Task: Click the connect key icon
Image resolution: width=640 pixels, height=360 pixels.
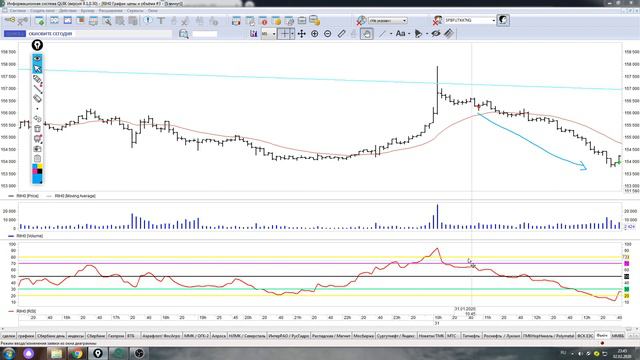Action: click(x=9, y=20)
